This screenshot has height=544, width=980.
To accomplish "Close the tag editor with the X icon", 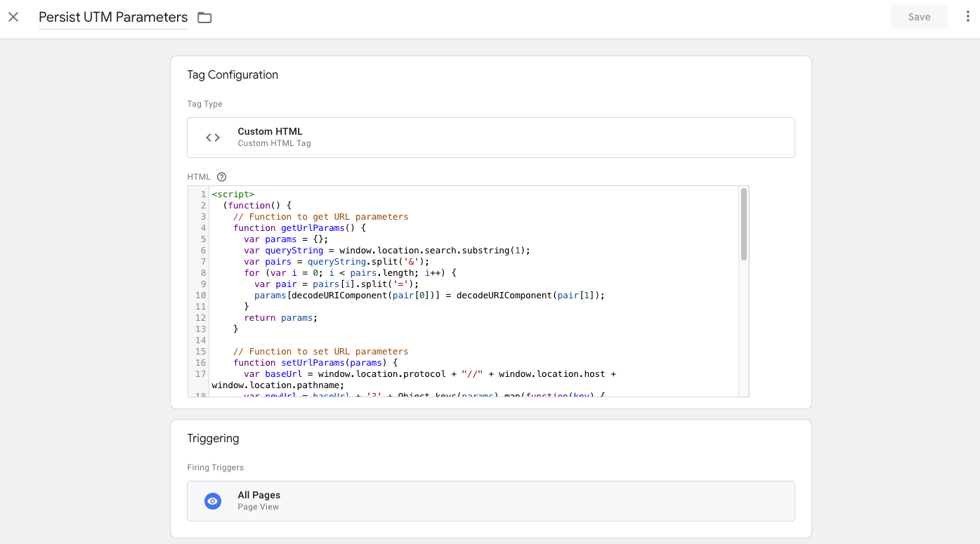I will (13, 17).
